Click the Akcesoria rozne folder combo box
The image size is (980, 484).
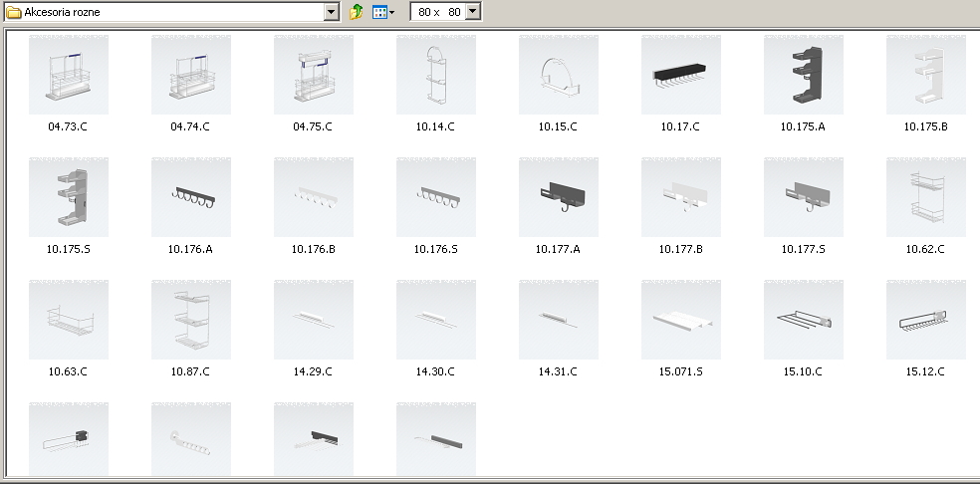(171, 12)
